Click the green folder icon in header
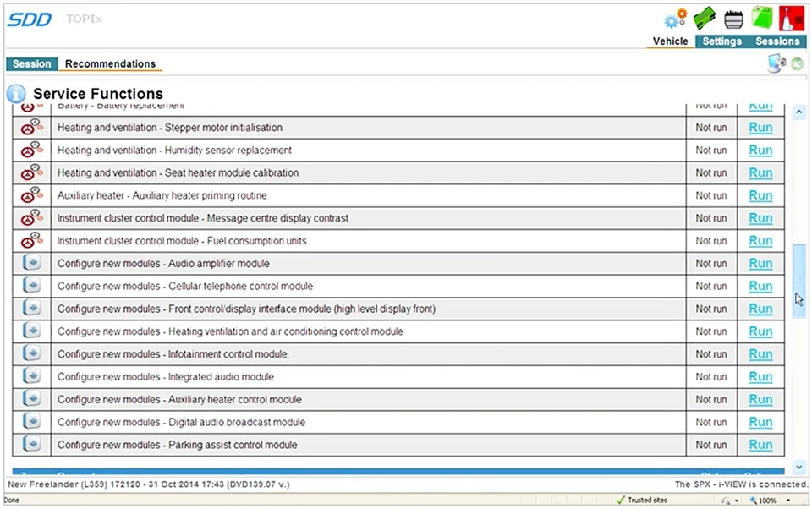Screen dimensions: 812x509 click(x=762, y=18)
